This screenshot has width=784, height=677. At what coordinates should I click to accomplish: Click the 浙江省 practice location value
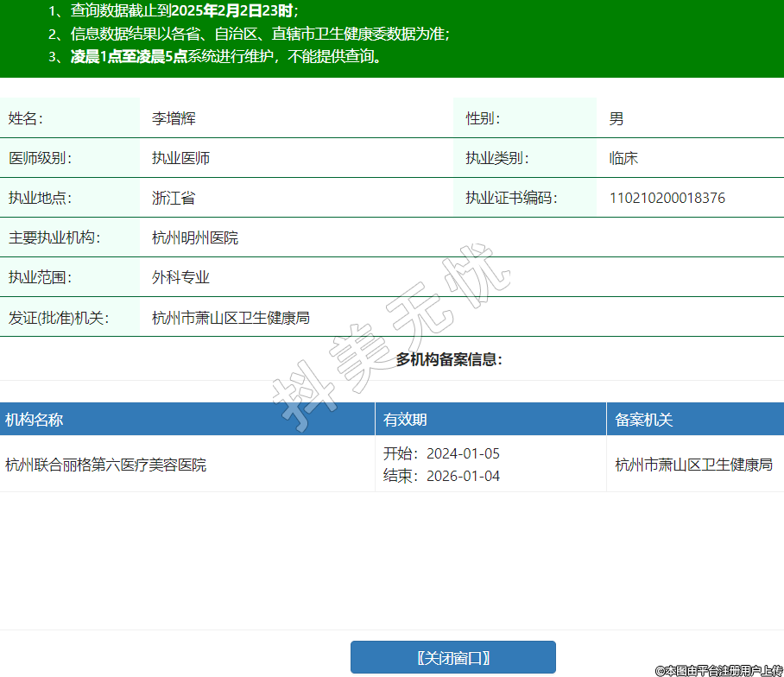[x=174, y=198]
